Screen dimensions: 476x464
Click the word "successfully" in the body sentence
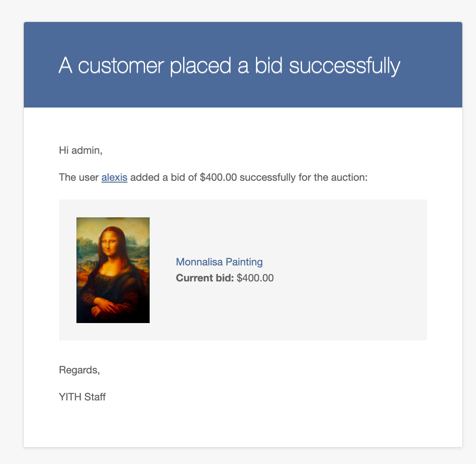pos(267,177)
